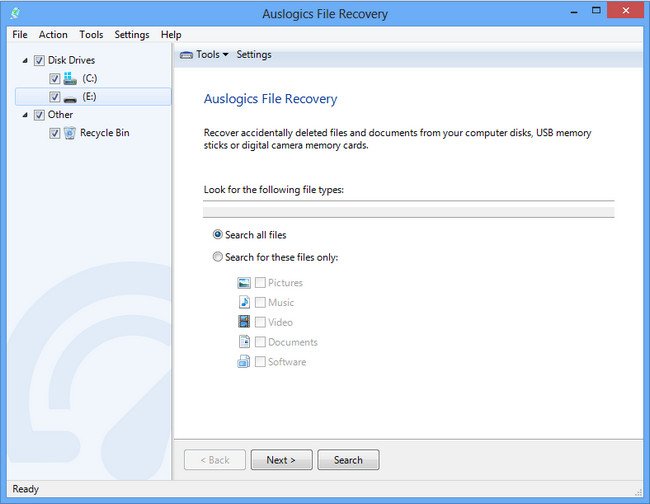Click the Documents file type icon
This screenshot has height=504, width=650.
(x=244, y=342)
